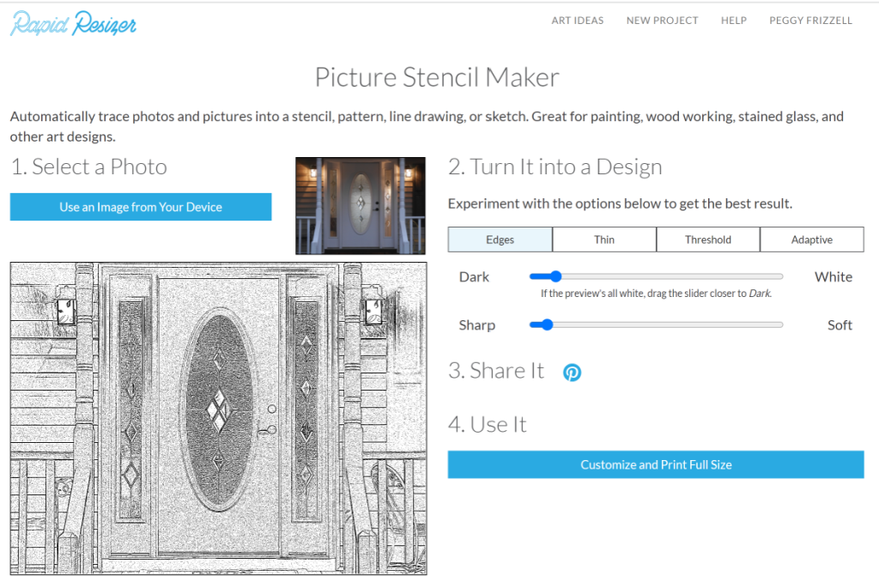879x588 pixels.
Task: Share the design on Pinterest
Action: [x=572, y=373]
